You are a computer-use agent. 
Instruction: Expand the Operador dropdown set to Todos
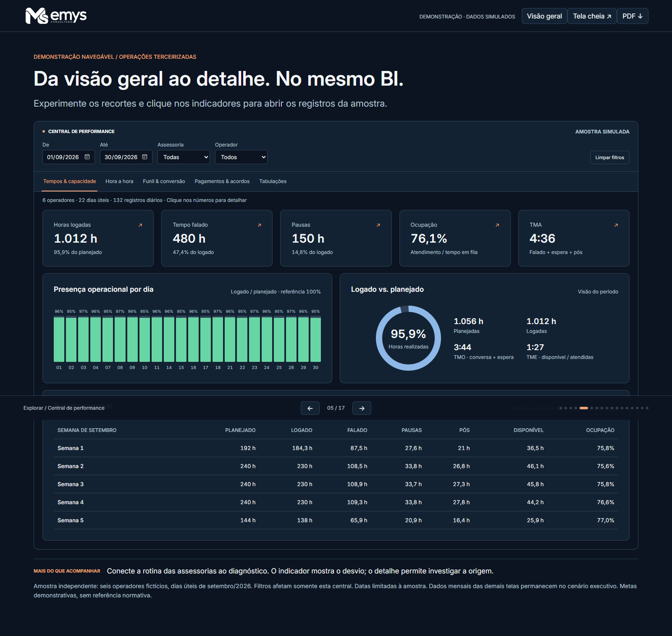pos(241,157)
